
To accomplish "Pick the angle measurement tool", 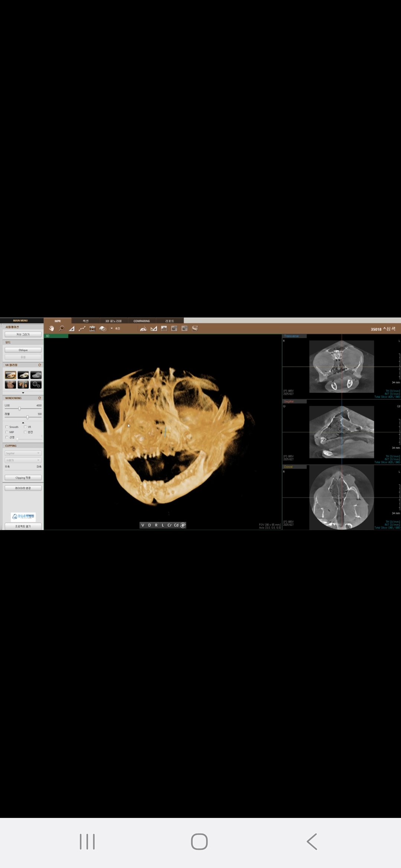I will (72, 328).
